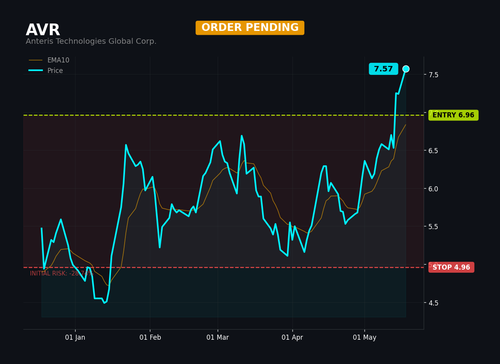
Task: Click the 7.57 current price label
Action: (x=383, y=69)
